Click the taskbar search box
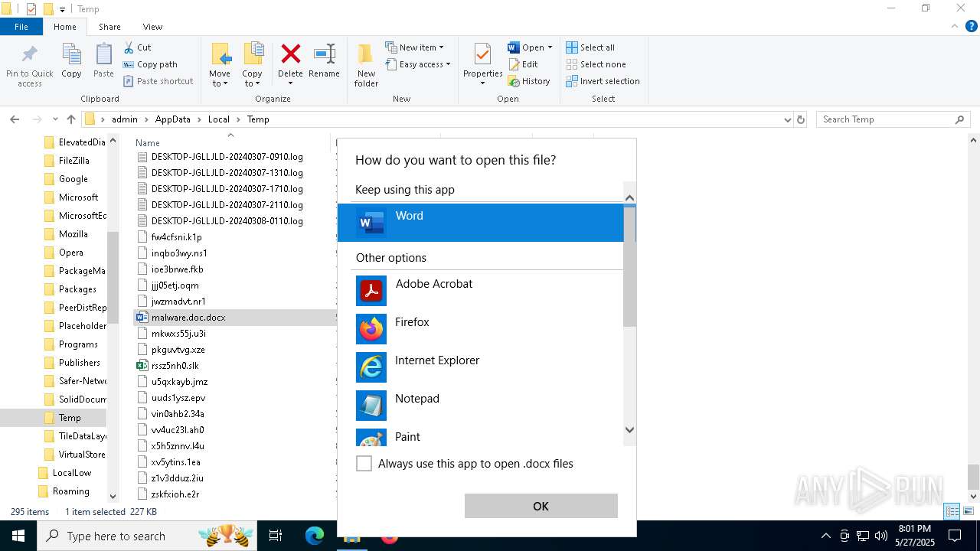This screenshot has height=551, width=980. tap(149, 536)
